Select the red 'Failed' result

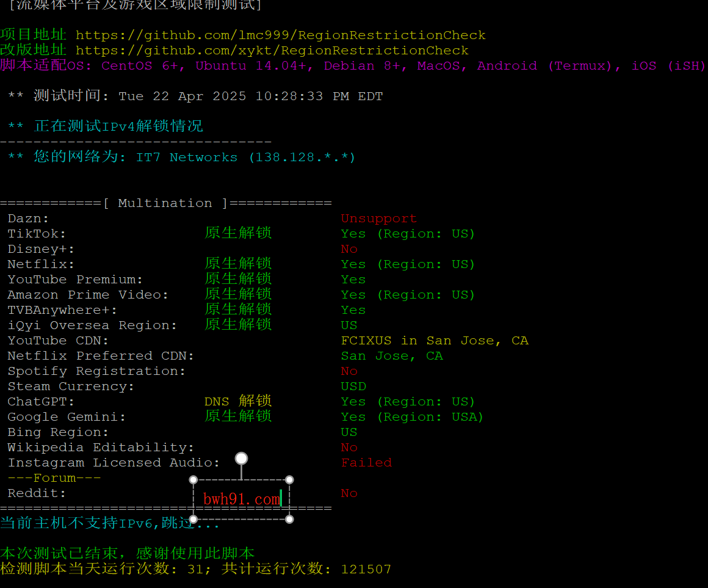[366, 463]
